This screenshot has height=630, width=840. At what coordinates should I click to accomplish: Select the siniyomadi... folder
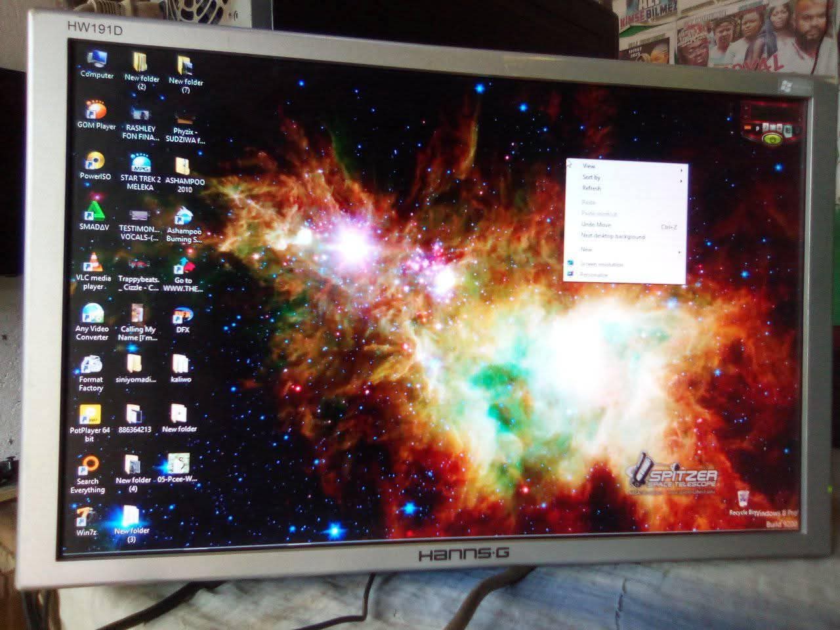(135, 369)
